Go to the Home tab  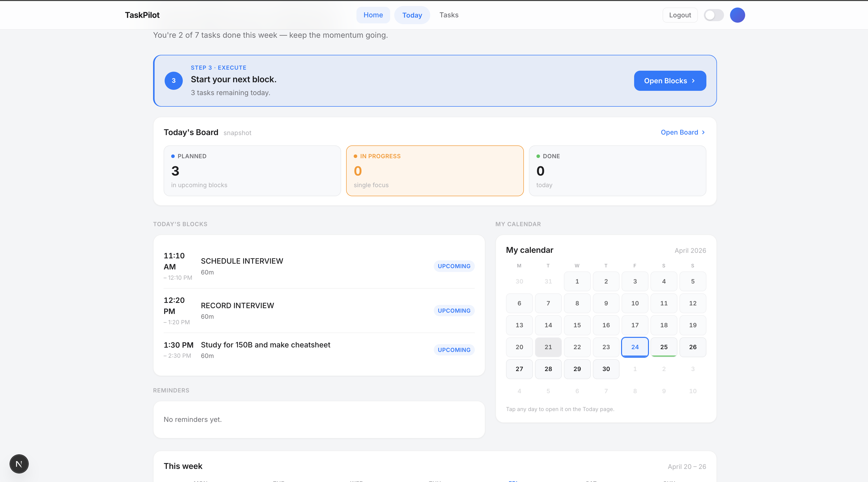click(x=373, y=15)
